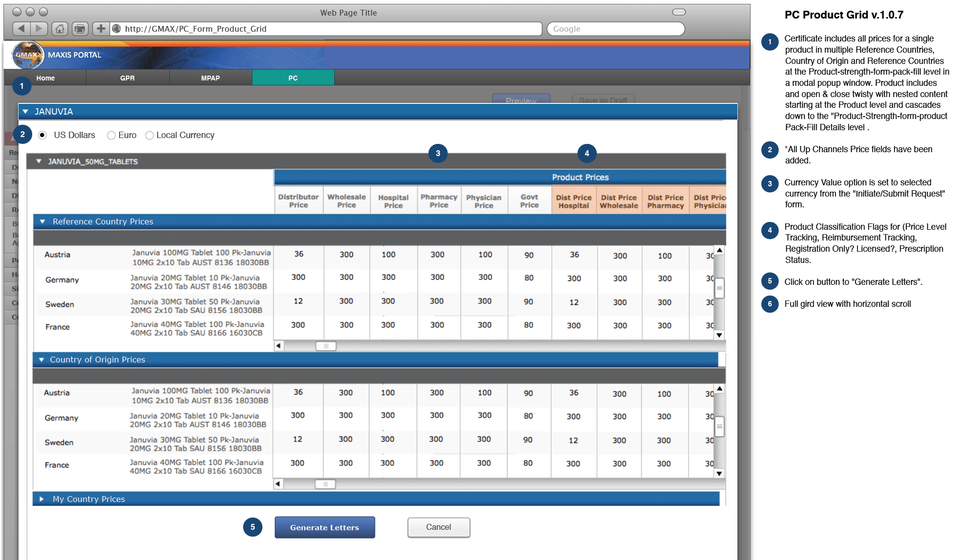Collapse the Country of Origin Prices section
This screenshot has height=560, width=957.
pyautogui.click(x=41, y=360)
